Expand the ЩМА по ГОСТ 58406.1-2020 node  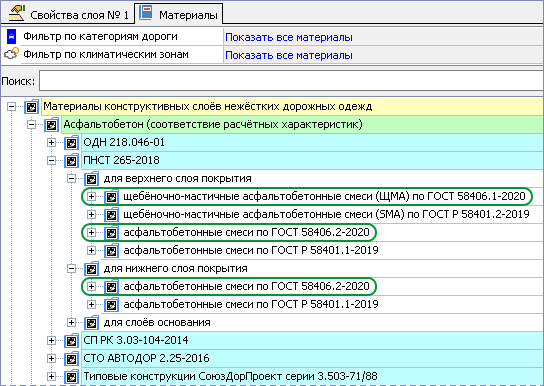pyautogui.click(x=91, y=197)
